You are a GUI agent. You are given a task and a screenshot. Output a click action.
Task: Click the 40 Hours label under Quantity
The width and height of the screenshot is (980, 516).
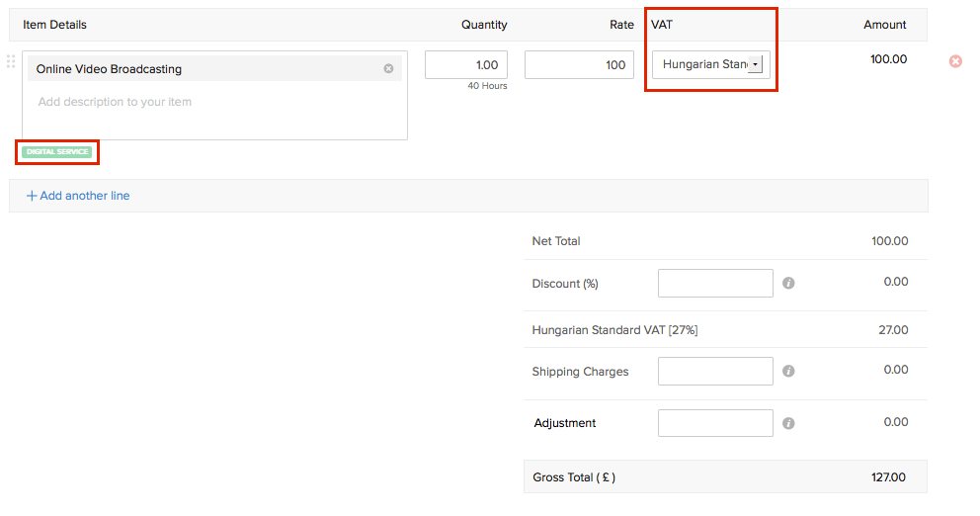(487, 86)
